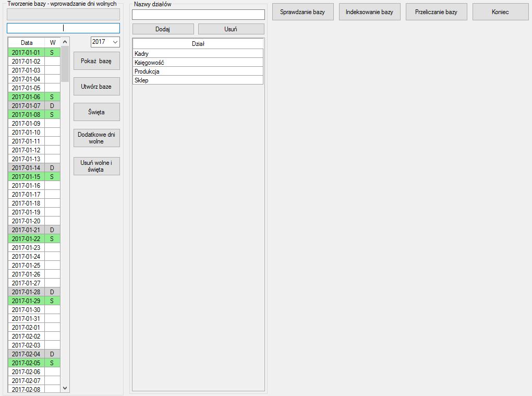
Task: Select date 2017-01-10 row
Action: point(34,133)
